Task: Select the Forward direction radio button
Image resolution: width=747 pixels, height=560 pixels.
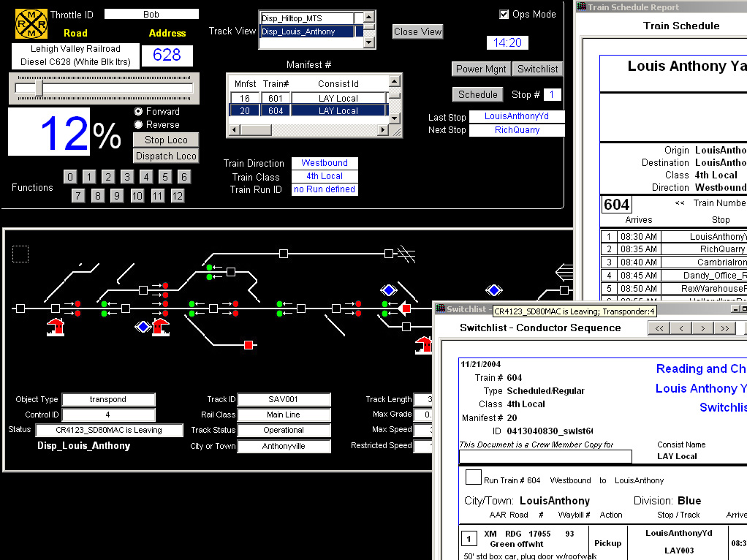Action: pos(138,112)
